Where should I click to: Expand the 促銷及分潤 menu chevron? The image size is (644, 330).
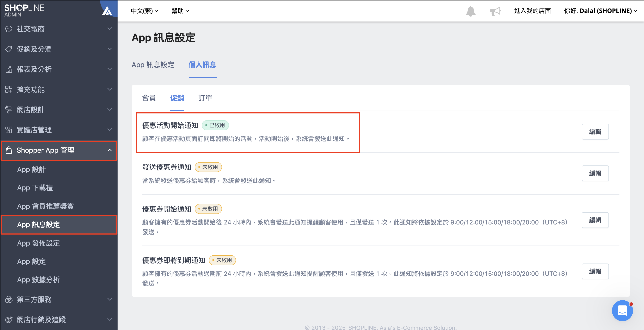coord(109,49)
